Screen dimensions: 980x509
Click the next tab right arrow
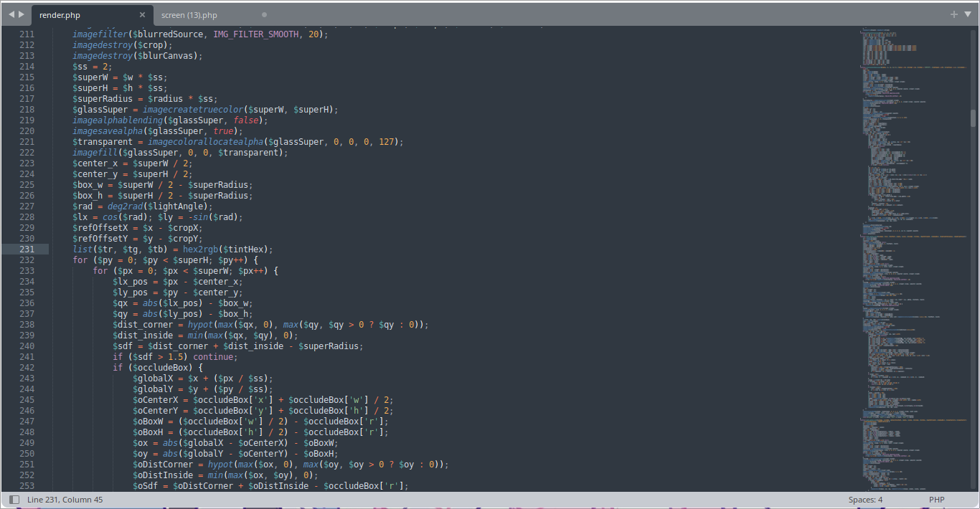(22, 14)
